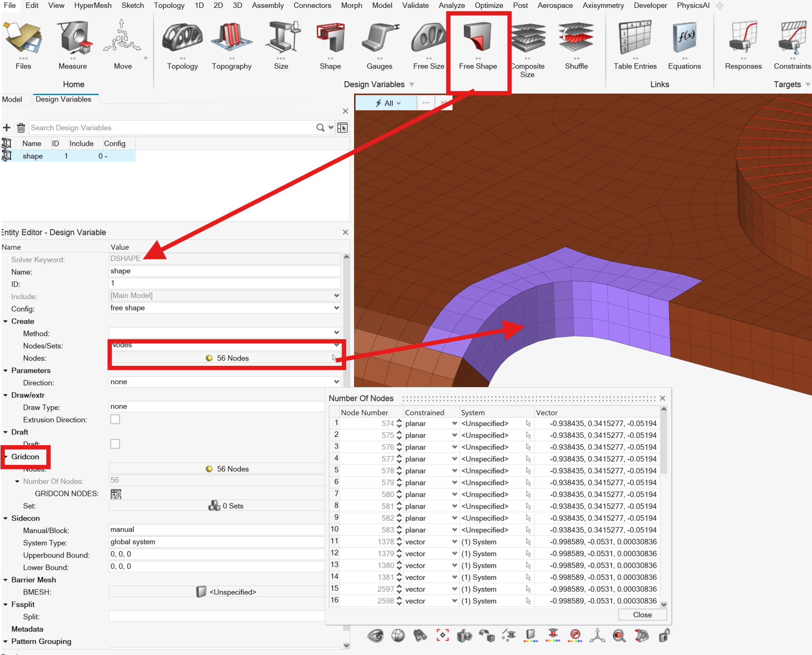Open the All selector dropdown in viewport
Viewport: 812px width, 655px height.
(387, 103)
